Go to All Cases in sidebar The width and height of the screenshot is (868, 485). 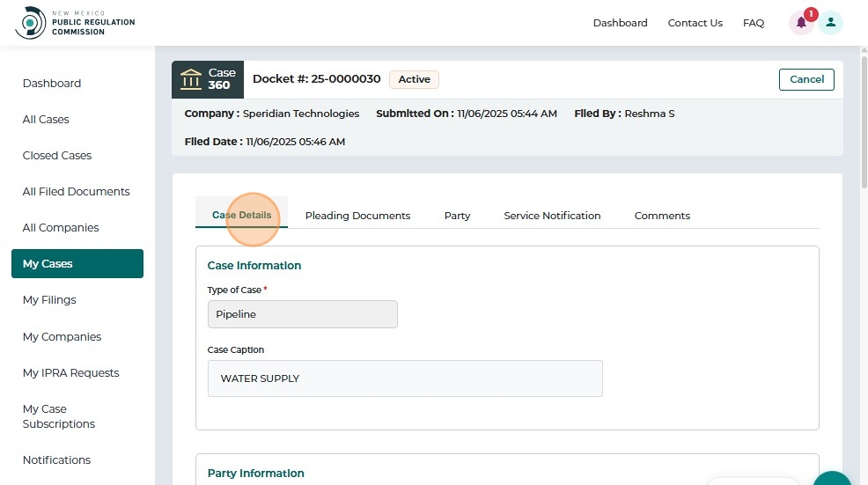click(x=46, y=119)
